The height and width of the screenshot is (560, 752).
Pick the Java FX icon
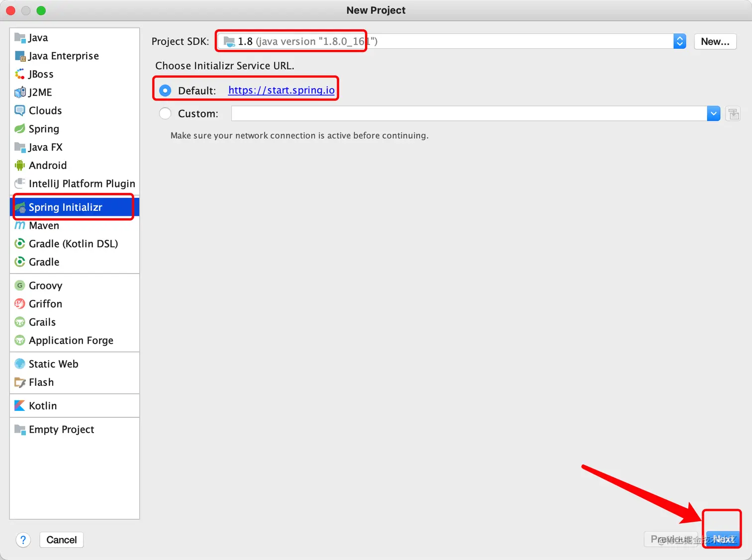click(x=20, y=147)
